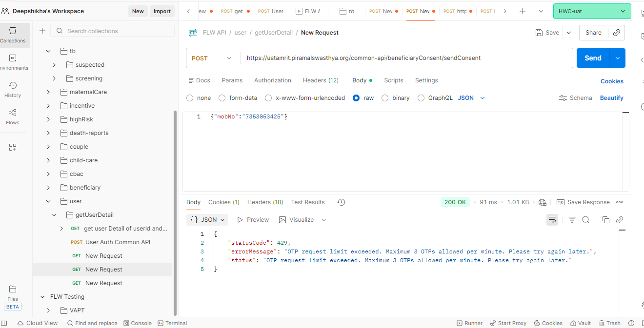Open the Test Results response tab
This screenshot has width=644, height=328.
point(307,202)
